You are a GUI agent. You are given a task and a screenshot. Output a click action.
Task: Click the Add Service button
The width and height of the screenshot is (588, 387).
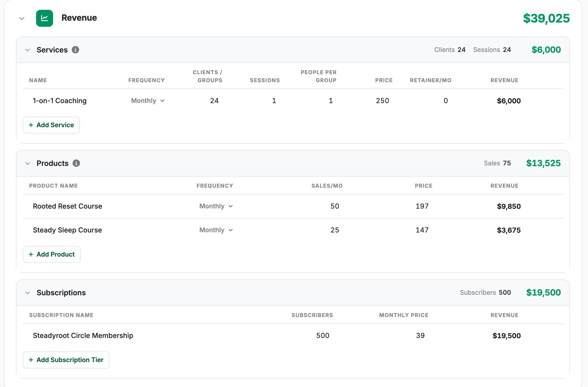tap(51, 125)
